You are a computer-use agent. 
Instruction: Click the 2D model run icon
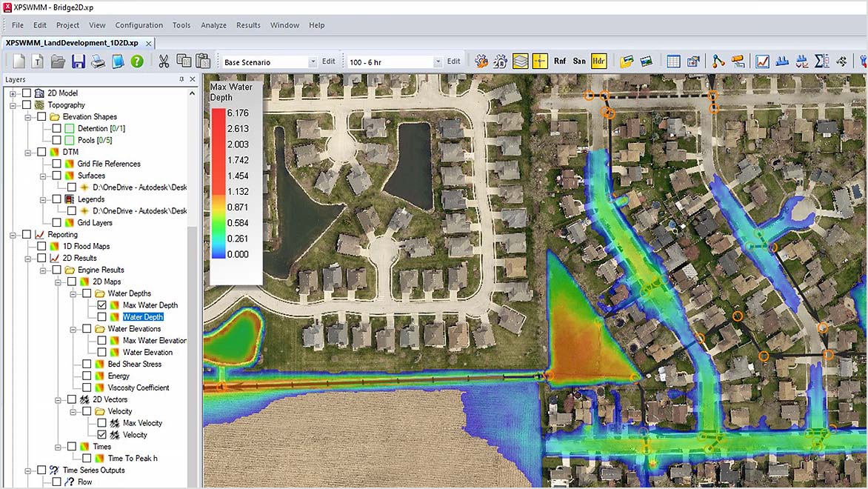click(x=501, y=61)
